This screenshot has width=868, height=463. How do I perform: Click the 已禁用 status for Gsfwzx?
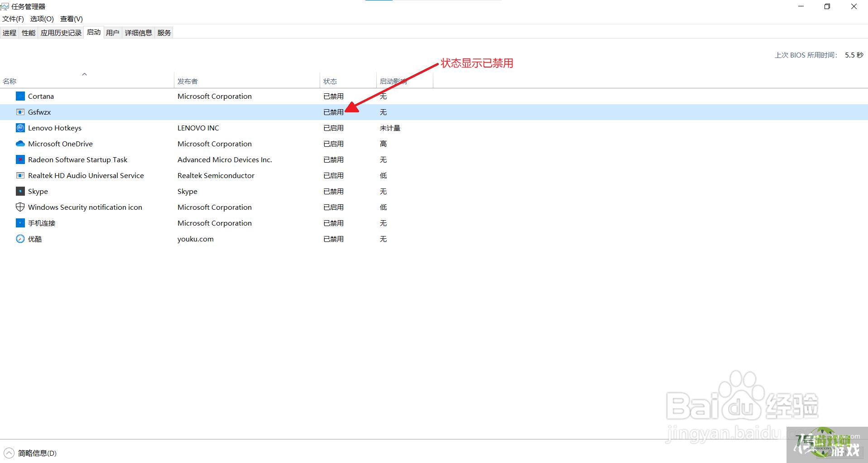333,112
